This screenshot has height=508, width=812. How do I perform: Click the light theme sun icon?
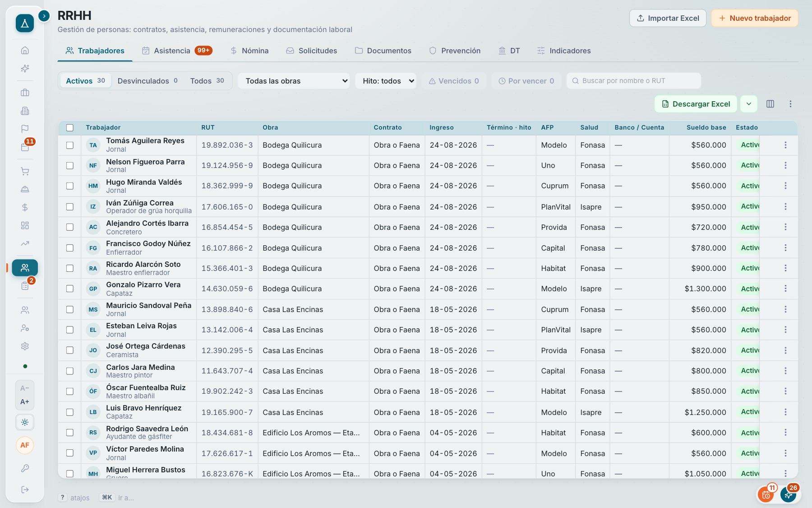[x=25, y=422]
